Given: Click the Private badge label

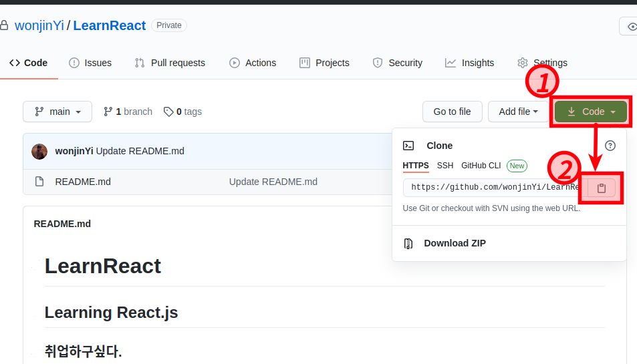Looking at the screenshot, I should tap(169, 25).
